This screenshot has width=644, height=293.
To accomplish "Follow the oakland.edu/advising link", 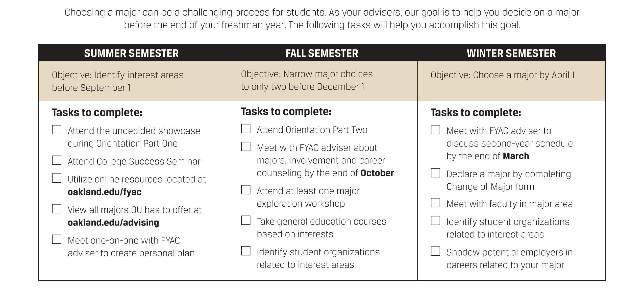I will [113, 223].
